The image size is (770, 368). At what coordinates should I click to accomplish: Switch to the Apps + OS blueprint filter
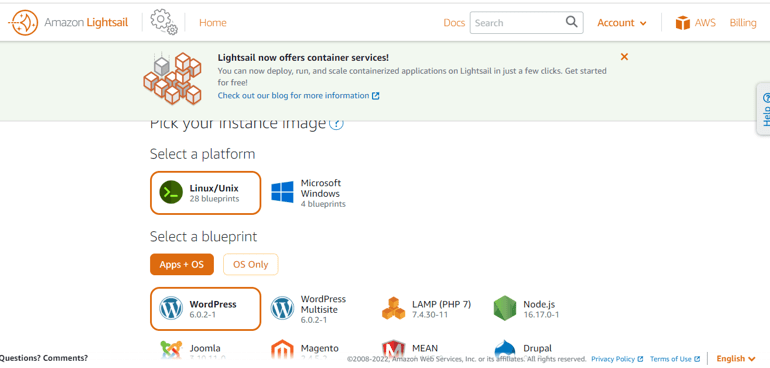[x=182, y=264]
